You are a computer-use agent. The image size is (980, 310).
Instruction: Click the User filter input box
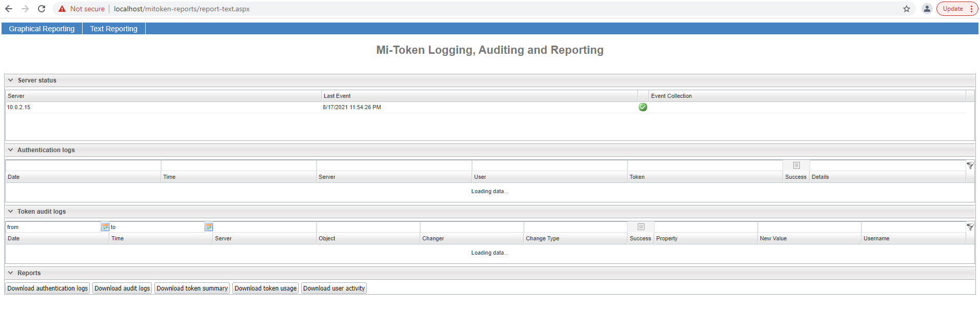pyautogui.click(x=550, y=166)
